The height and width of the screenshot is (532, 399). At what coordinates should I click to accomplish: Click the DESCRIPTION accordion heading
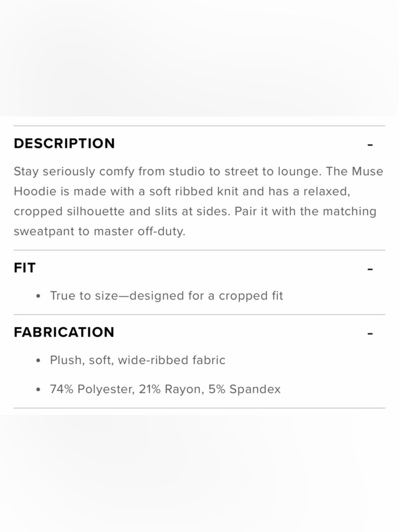[64, 144]
